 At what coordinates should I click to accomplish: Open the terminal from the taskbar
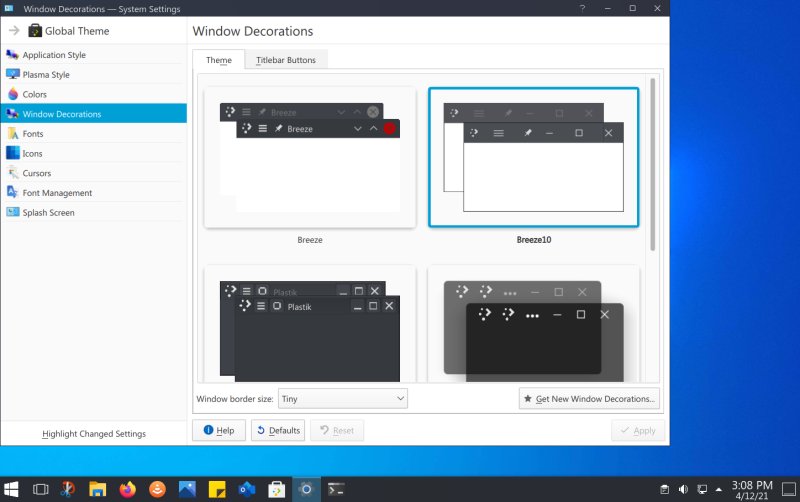click(337, 489)
